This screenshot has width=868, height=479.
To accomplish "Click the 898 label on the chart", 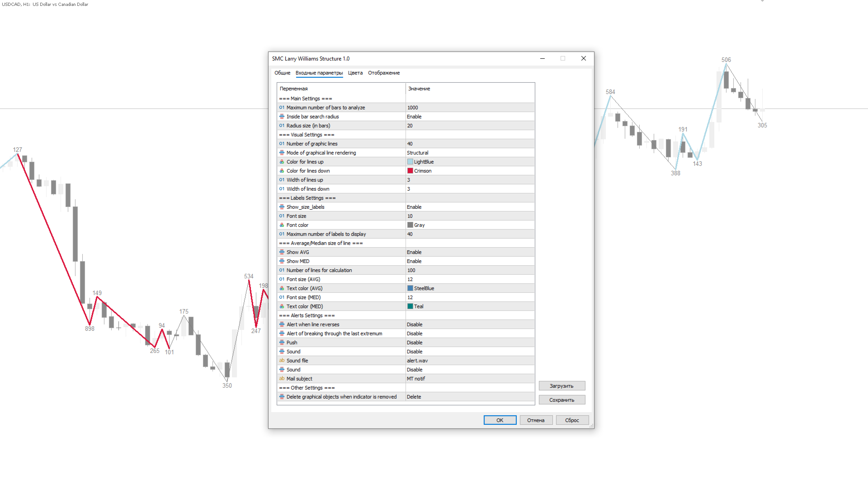I will pyautogui.click(x=90, y=329).
